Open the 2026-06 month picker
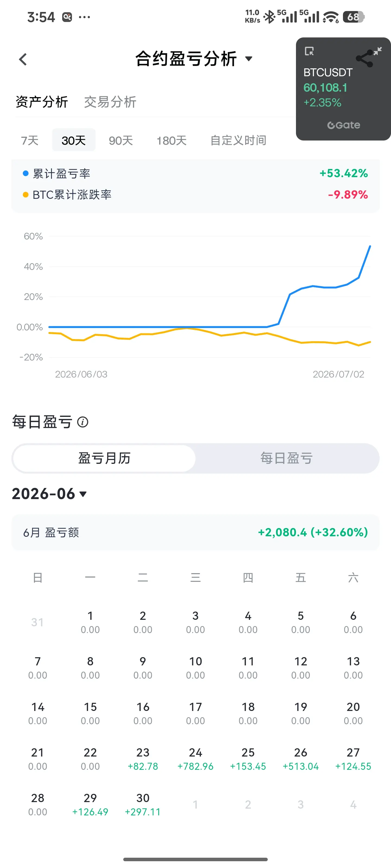Image resolution: width=391 pixels, height=868 pixels. point(49,494)
